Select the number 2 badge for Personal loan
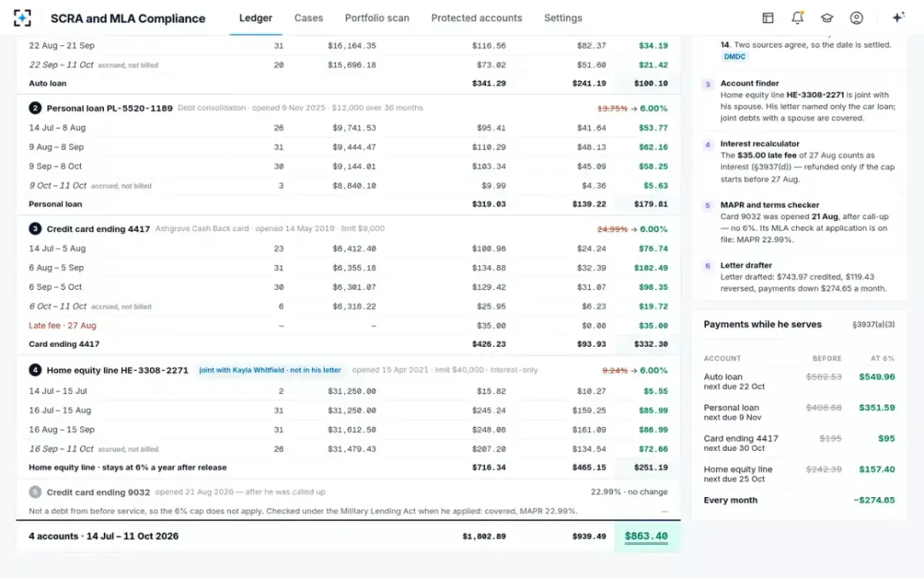The height and width of the screenshot is (578, 924). tap(35, 108)
